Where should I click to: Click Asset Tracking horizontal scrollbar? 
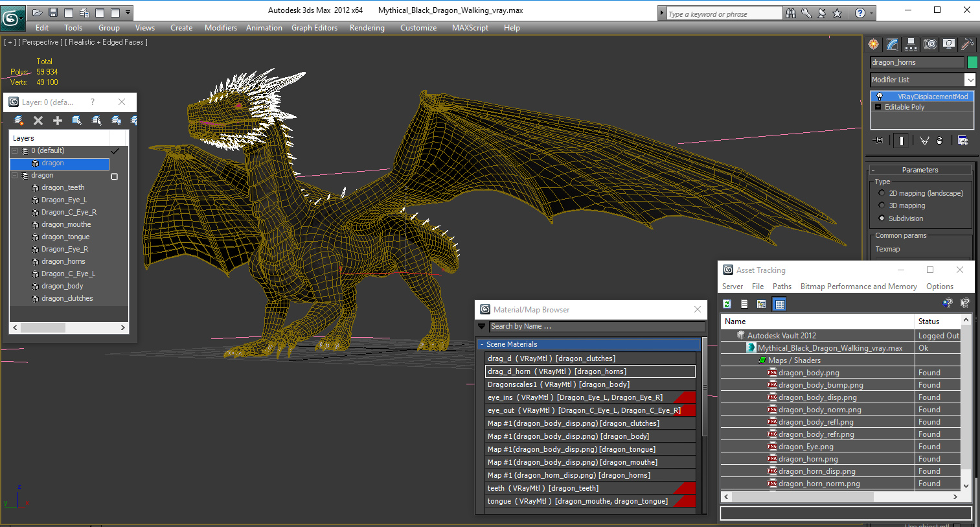pos(839,497)
